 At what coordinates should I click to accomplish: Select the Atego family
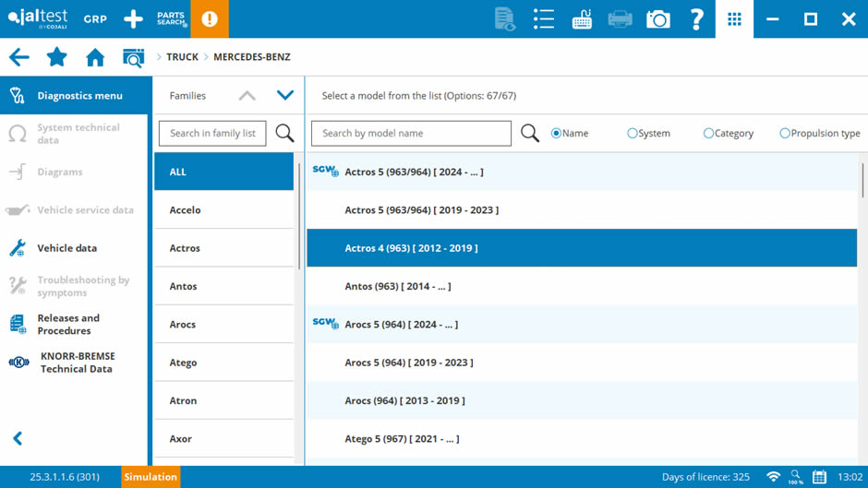click(223, 363)
